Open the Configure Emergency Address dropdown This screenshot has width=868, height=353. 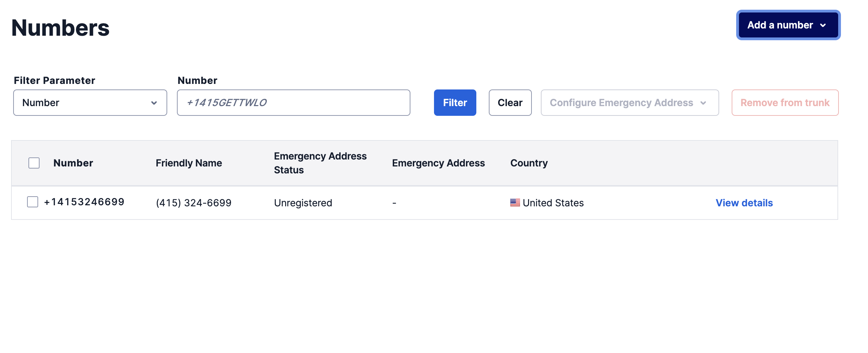coord(630,103)
